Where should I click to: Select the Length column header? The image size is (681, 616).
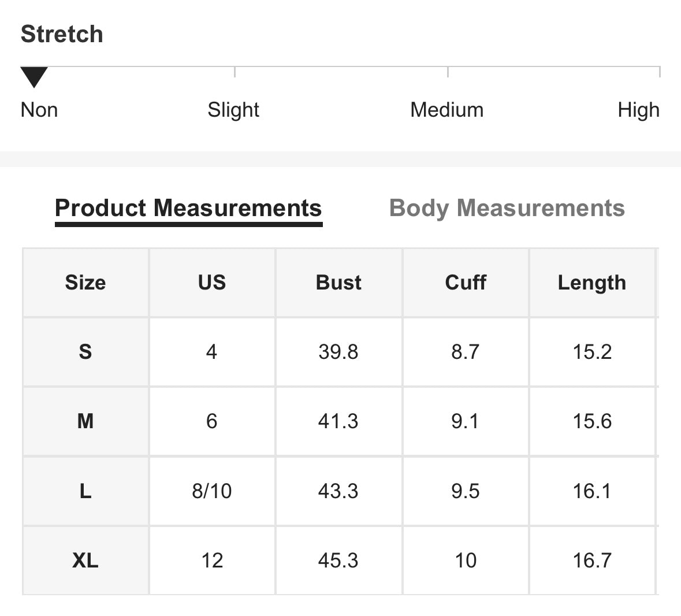pyautogui.click(x=592, y=283)
